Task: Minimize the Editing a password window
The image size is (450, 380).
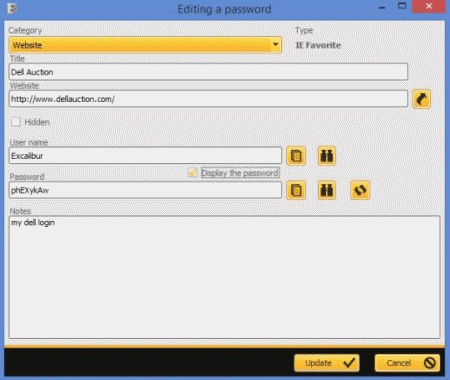Action: (382, 7)
